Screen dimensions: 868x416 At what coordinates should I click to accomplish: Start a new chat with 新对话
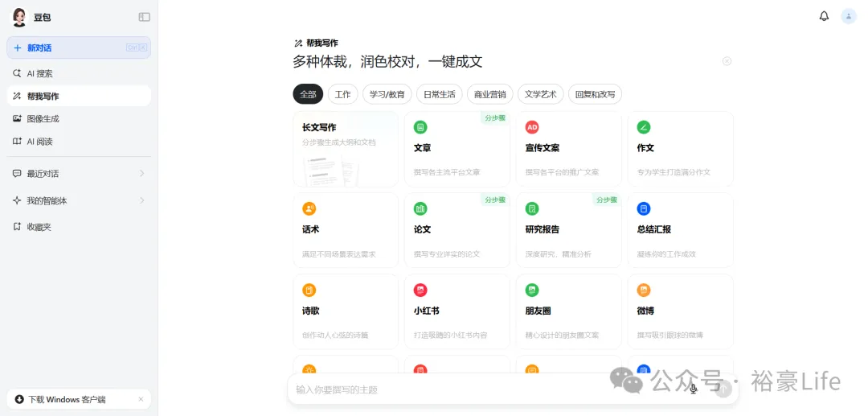click(79, 47)
